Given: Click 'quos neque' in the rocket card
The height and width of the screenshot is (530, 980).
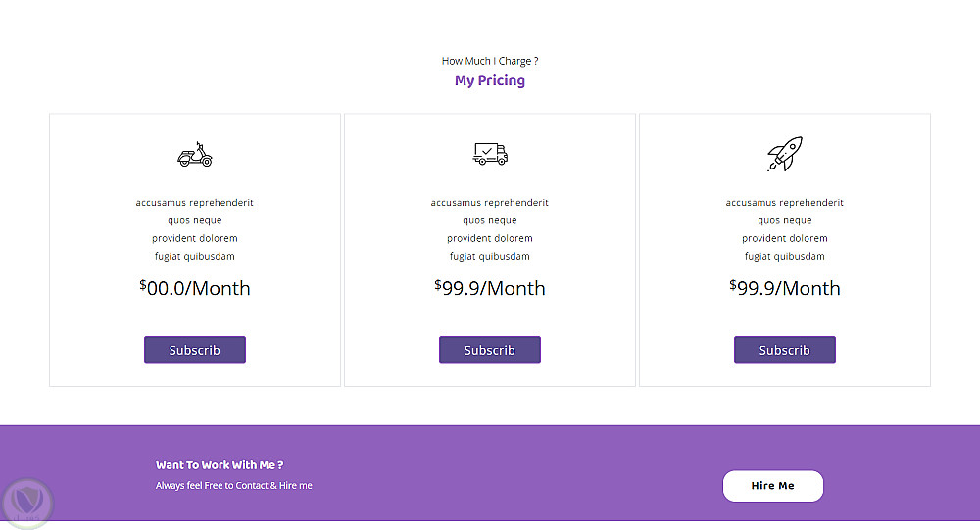Looking at the screenshot, I should pos(785,221).
